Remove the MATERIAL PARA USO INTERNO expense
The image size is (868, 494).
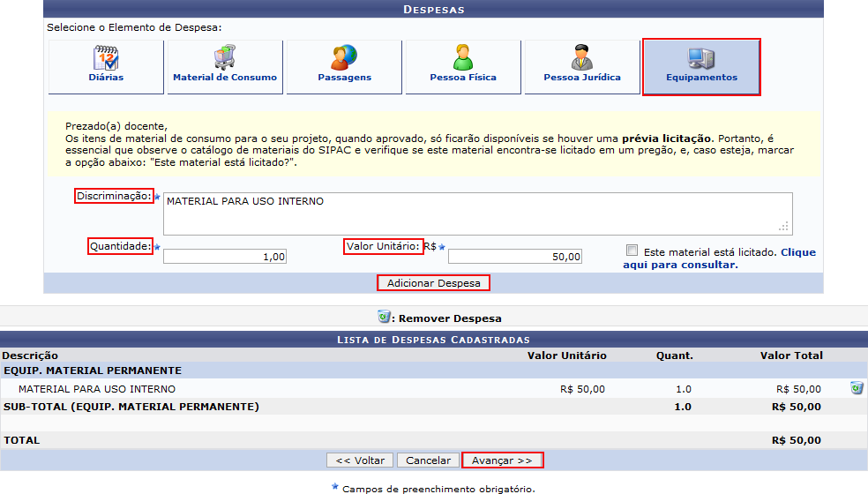click(x=856, y=388)
